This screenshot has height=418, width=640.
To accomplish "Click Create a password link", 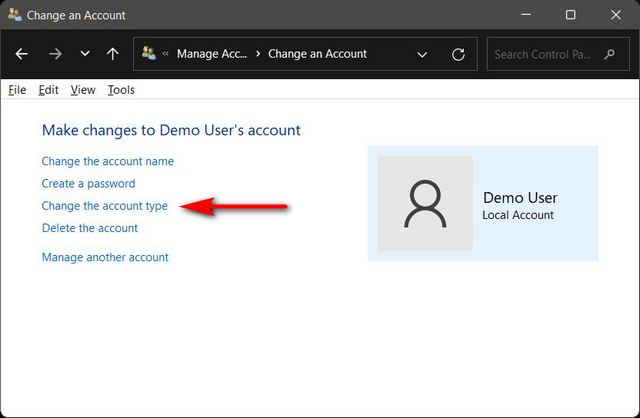I will (88, 184).
